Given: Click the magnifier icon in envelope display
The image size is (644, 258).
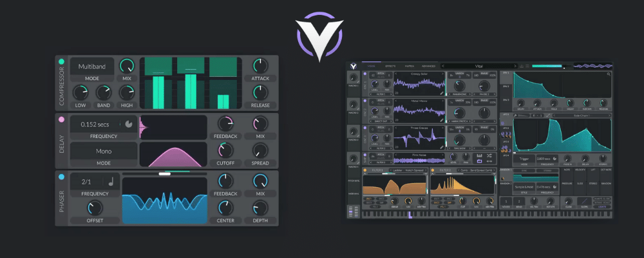Looking at the screenshot, I should 609,75.
